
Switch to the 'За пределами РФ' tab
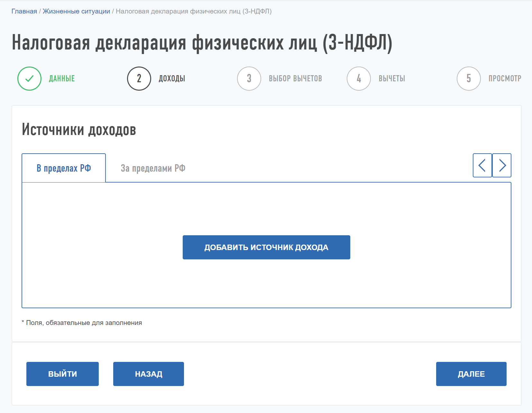(x=153, y=168)
